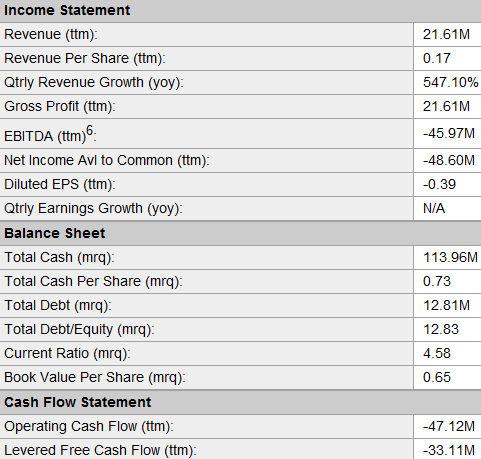
Task: Click the EBITDA value -45.97M
Action: [449, 133]
